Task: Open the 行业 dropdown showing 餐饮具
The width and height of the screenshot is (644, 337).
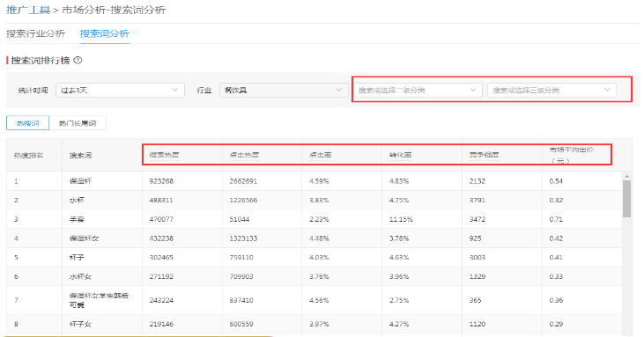Action: pyautogui.click(x=284, y=91)
